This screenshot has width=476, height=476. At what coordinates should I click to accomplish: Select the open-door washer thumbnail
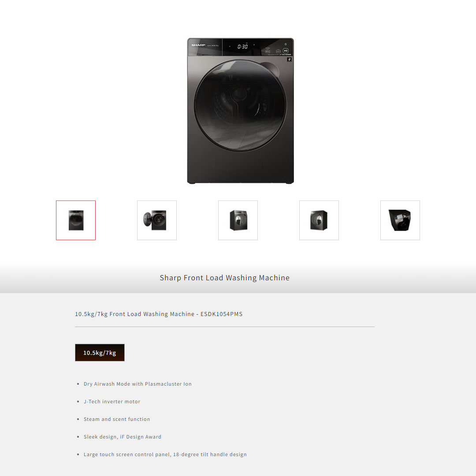[x=157, y=220]
